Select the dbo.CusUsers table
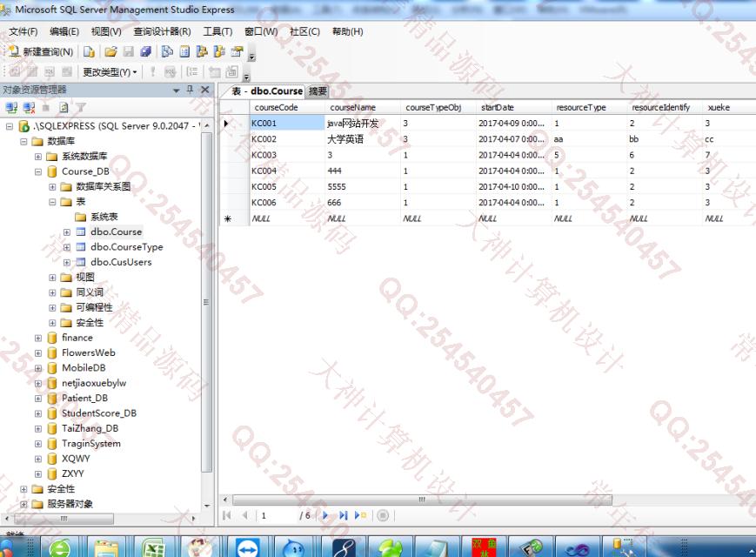The height and width of the screenshot is (557, 756). (121, 262)
